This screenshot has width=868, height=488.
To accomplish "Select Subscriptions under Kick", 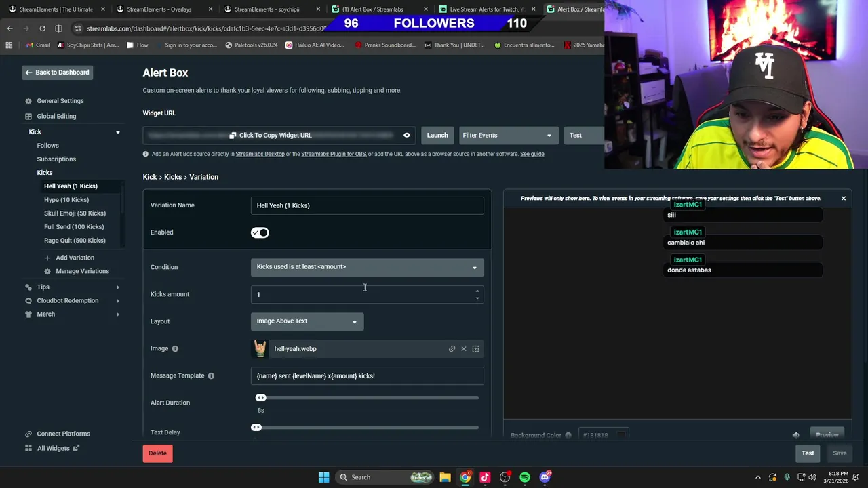I will pos(56,159).
